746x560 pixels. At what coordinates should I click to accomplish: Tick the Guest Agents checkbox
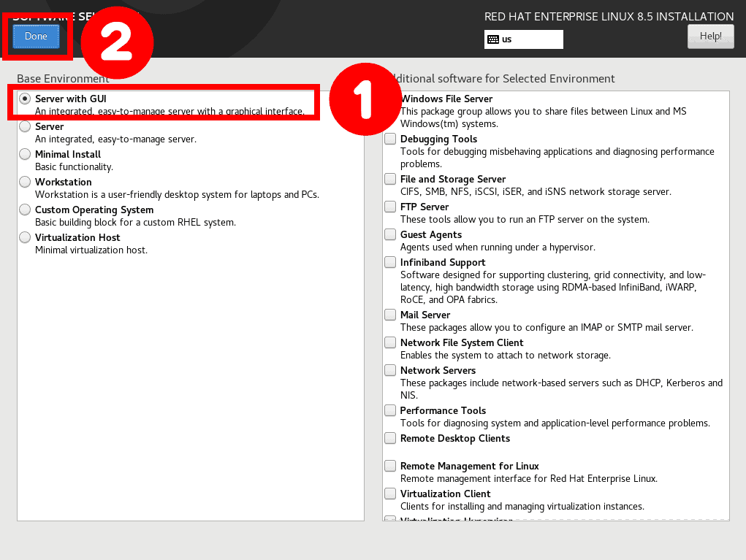(x=390, y=234)
